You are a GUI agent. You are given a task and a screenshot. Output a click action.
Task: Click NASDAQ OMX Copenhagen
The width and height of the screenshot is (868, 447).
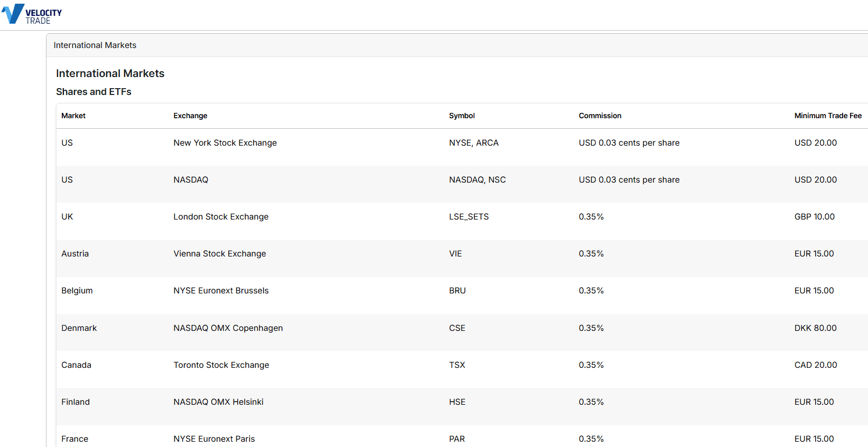pos(228,328)
